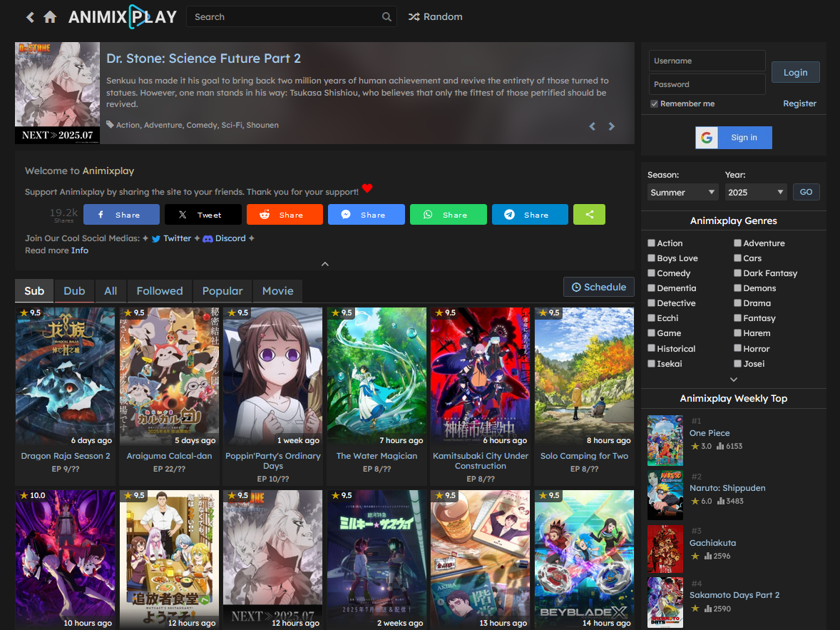Click the search magnifier icon
This screenshot has height=630, width=840.
pyautogui.click(x=386, y=17)
